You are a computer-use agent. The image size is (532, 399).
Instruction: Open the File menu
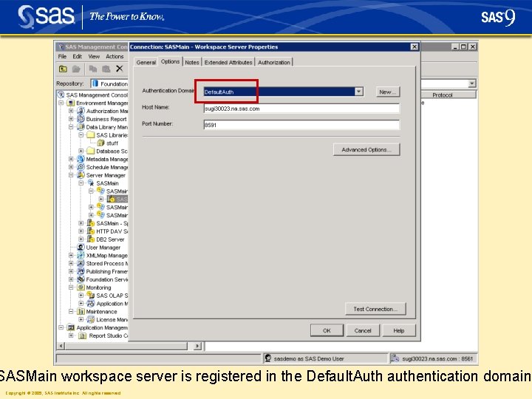tap(62, 56)
